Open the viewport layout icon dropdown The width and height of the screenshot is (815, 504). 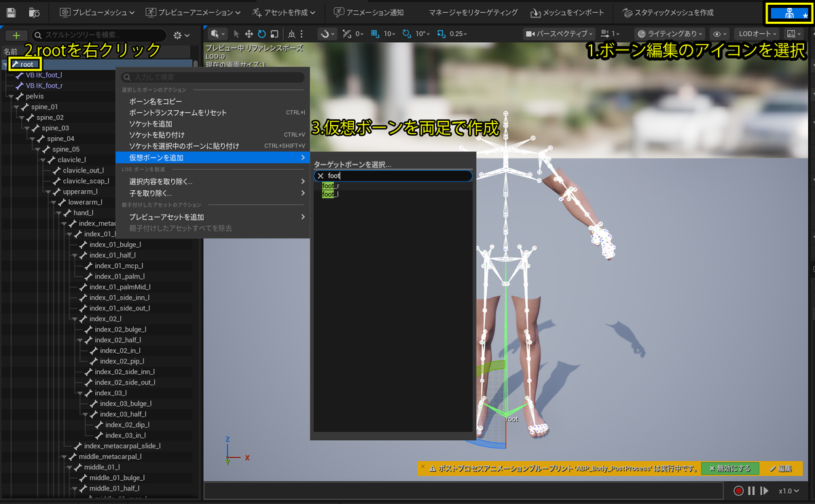coord(793,33)
